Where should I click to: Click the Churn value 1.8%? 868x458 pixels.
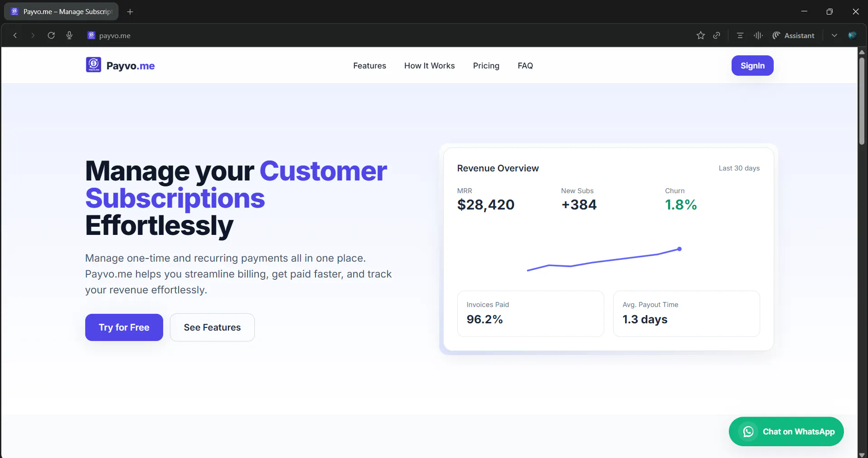click(x=681, y=205)
